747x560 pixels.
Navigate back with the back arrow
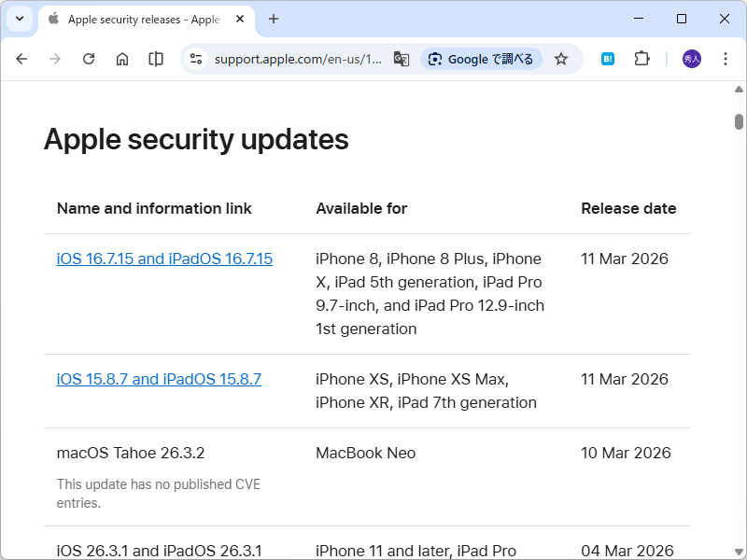coord(21,58)
